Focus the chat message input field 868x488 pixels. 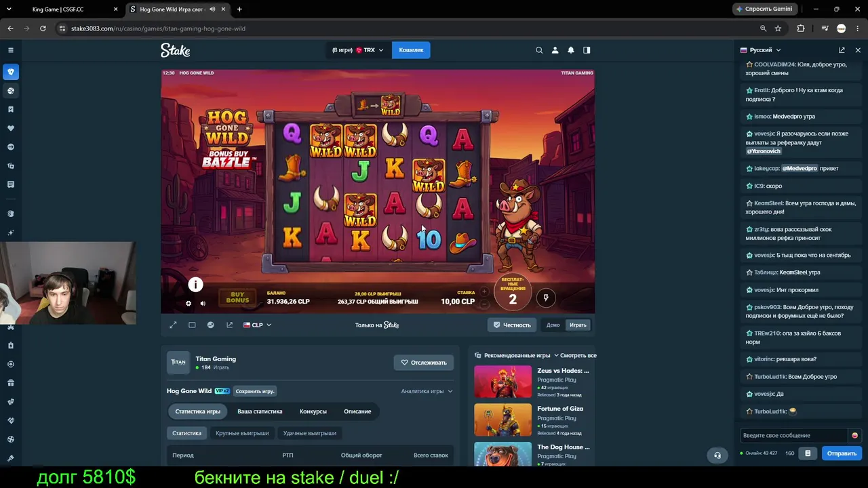click(795, 435)
